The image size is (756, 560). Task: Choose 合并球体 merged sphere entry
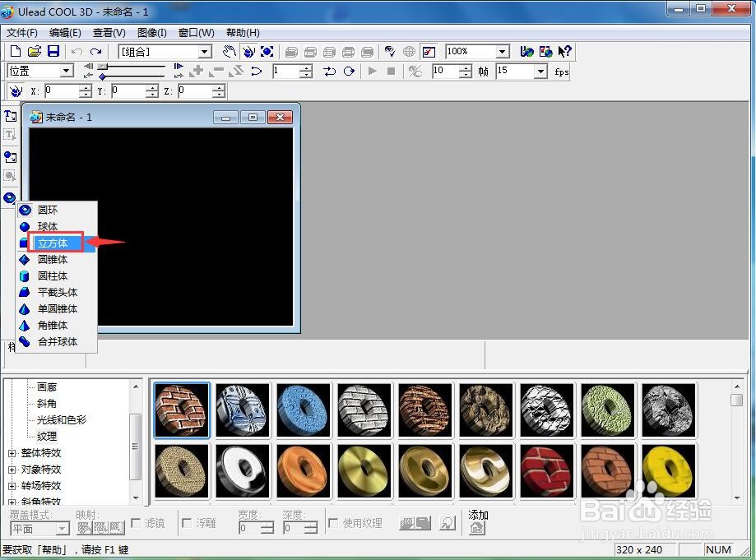coord(57,342)
